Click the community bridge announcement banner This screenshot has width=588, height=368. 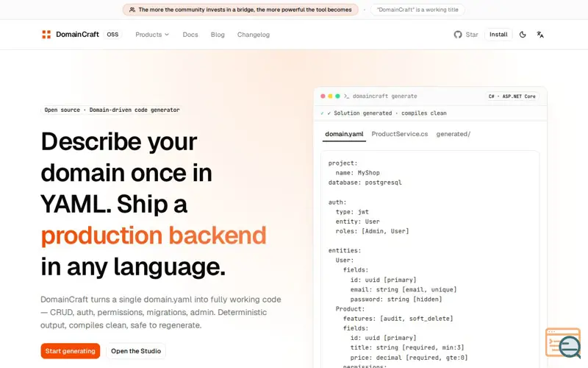tap(240, 10)
